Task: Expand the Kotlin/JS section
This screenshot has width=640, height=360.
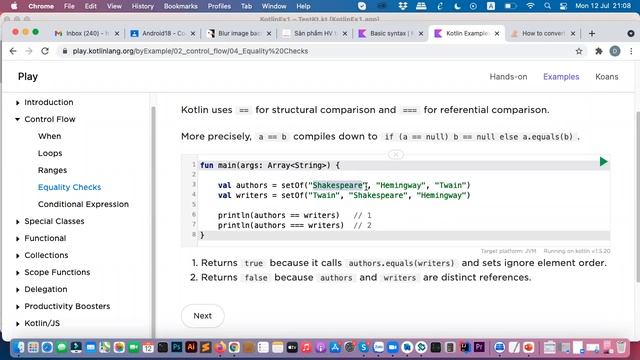Action: click(x=18, y=324)
